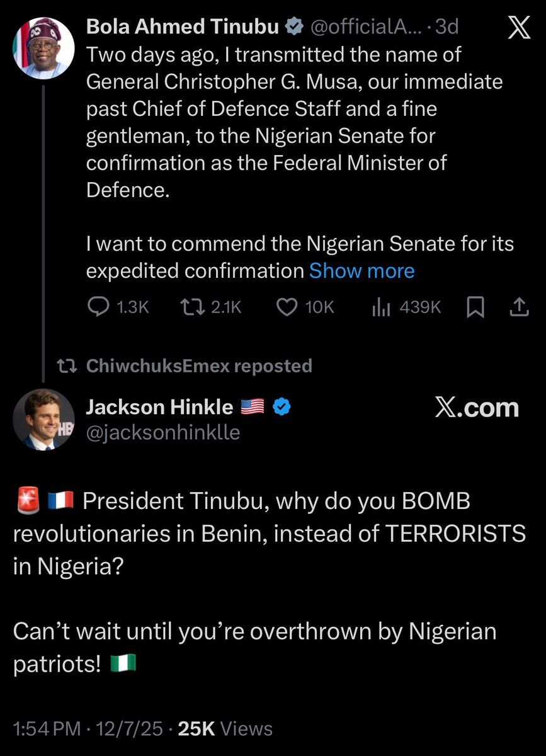Viewport: 546px width, 756px height.
Task: Open the 25K Views count
Action: coord(225,729)
